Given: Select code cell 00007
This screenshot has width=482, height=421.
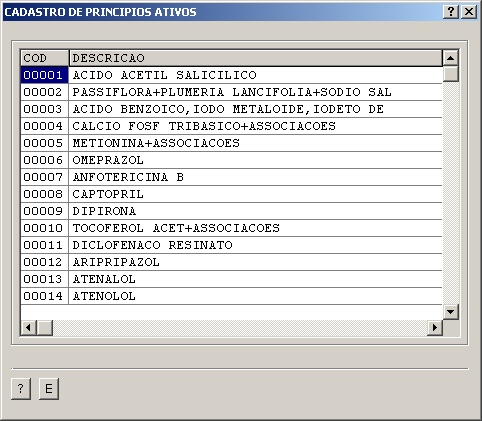Looking at the screenshot, I should [45, 177].
